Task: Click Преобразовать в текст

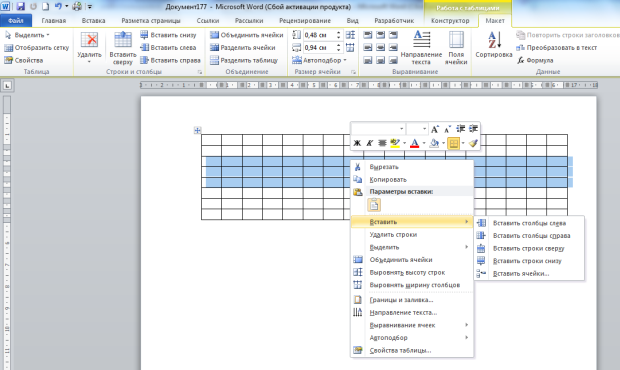Action: [x=557, y=47]
